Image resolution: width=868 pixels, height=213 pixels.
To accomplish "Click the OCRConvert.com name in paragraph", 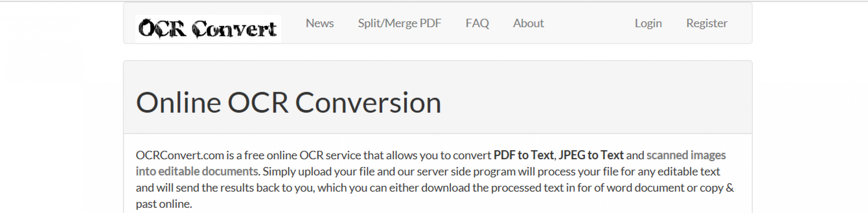I will 180,155.
